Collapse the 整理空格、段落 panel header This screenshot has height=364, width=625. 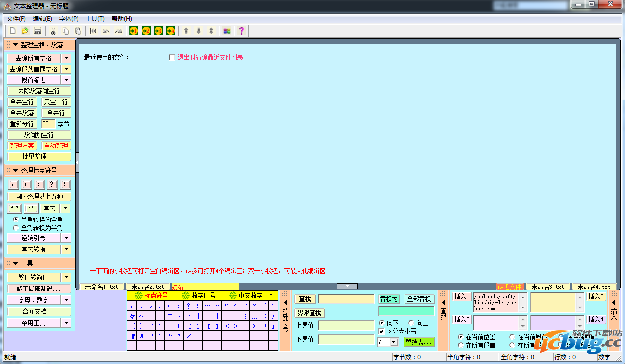pos(40,45)
